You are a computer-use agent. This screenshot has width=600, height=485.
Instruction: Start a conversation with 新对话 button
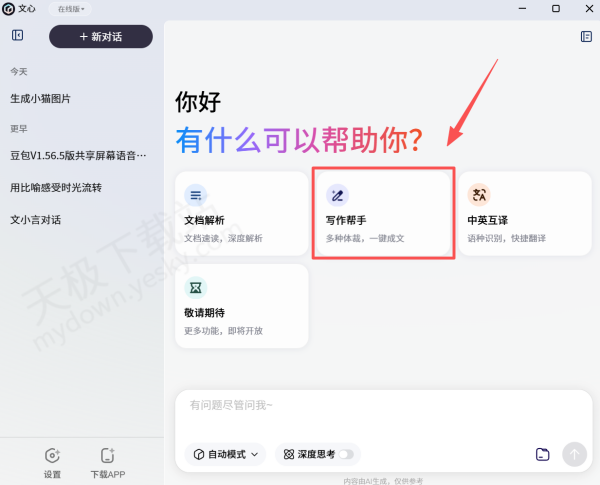coord(100,37)
